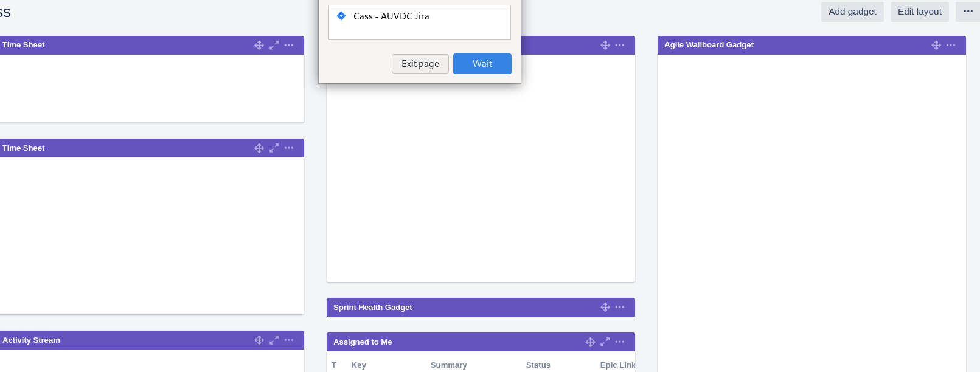
Task: Maximize the first Time Sheet gadget
Action: (x=274, y=45)
